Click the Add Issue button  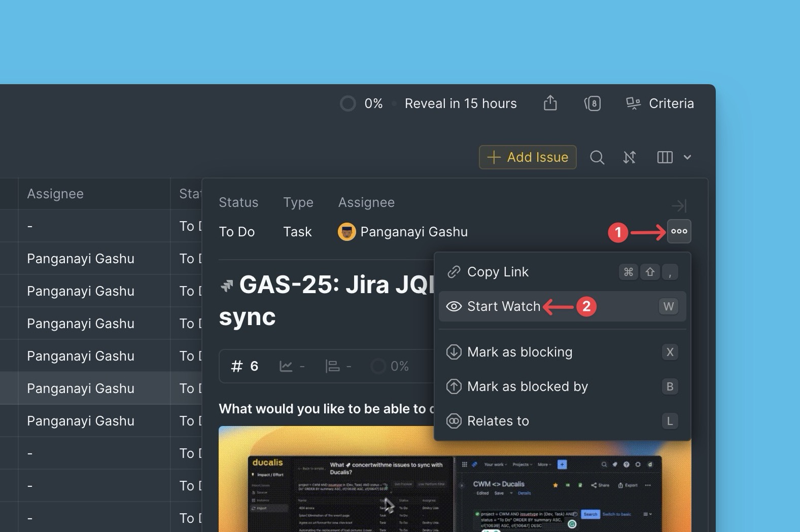click(x=528, y=157)
